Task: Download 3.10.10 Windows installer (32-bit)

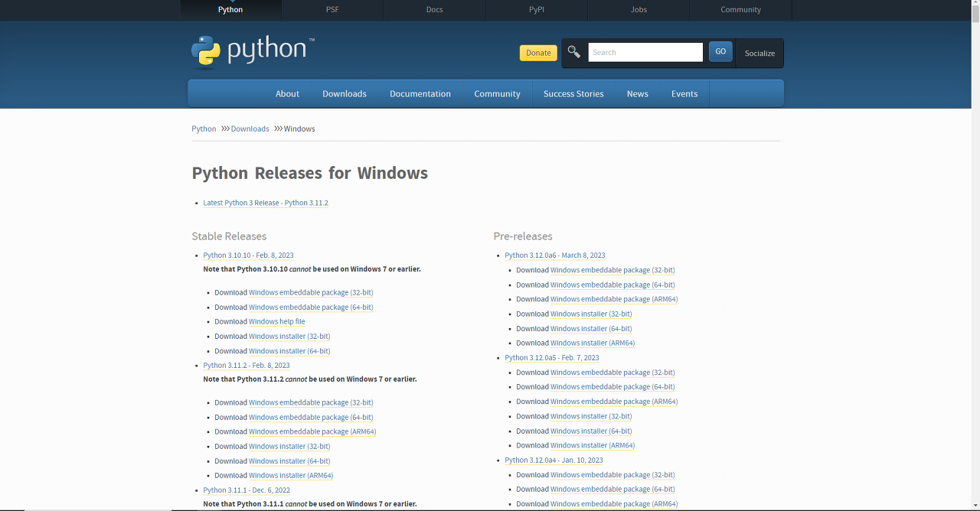Action: pyautogui.click(x=289, y=336)
